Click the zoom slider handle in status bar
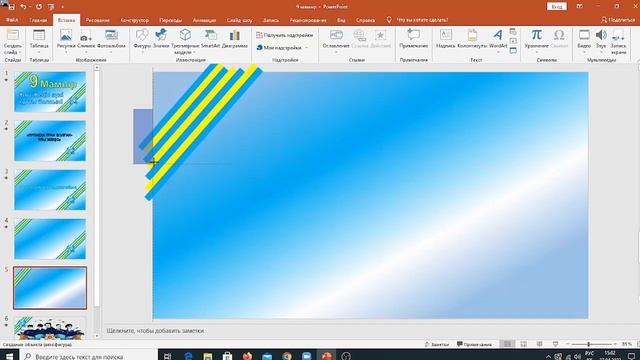The image size is (640, 360). 589,344
